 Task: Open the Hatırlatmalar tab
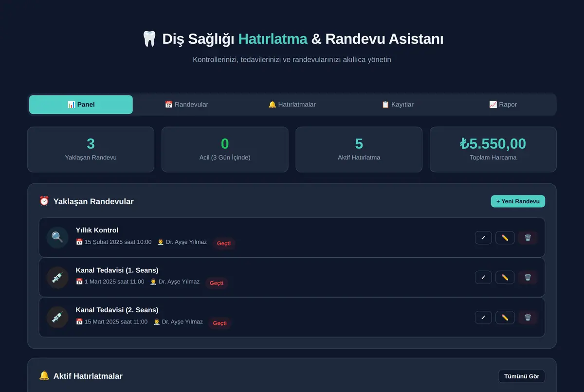pyautogui.click(x=292, y=105)
